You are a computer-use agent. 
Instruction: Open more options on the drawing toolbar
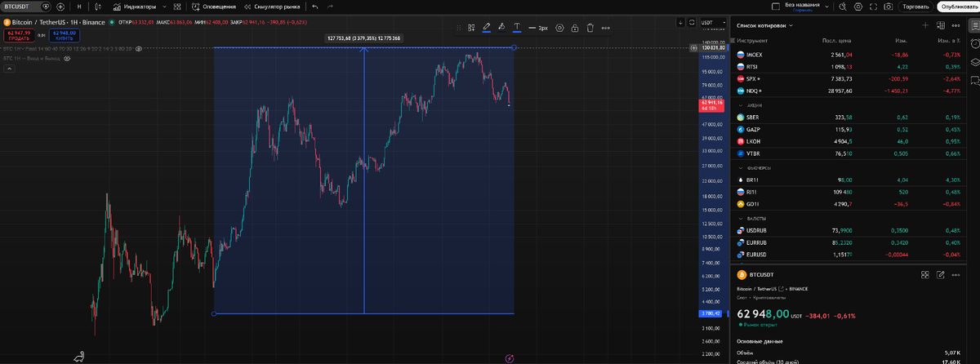pyautogui.click(x=605, y=27)
